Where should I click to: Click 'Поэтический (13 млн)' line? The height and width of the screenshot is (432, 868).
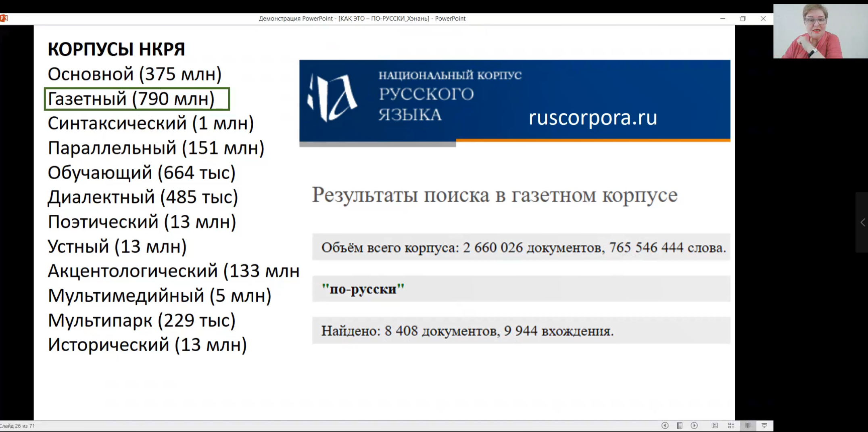(142, 222)
